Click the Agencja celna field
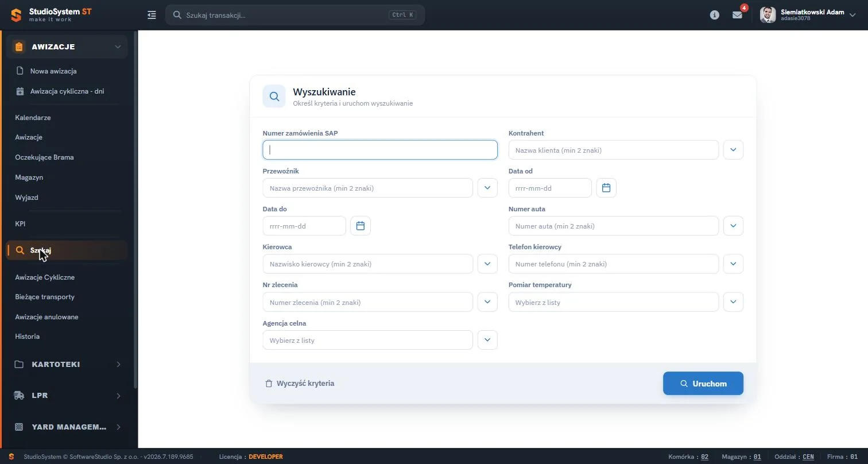 click(368, 340)
